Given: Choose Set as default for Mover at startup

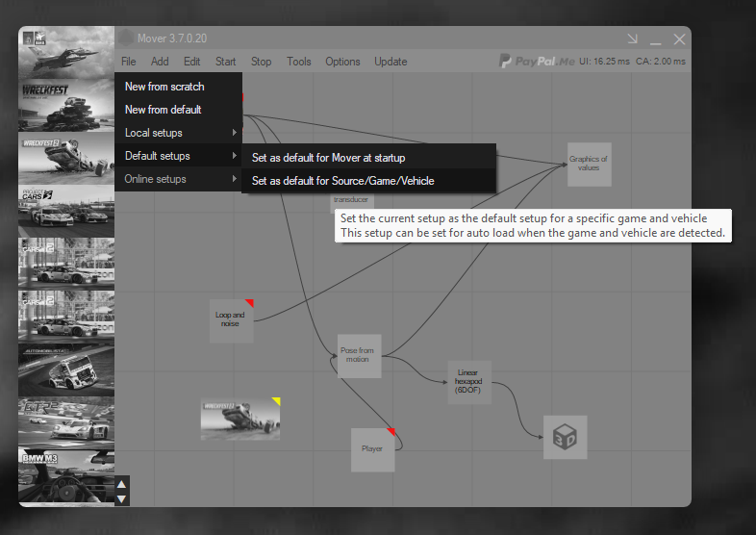Looking at the screenshot, I should (x=328, y=158).
